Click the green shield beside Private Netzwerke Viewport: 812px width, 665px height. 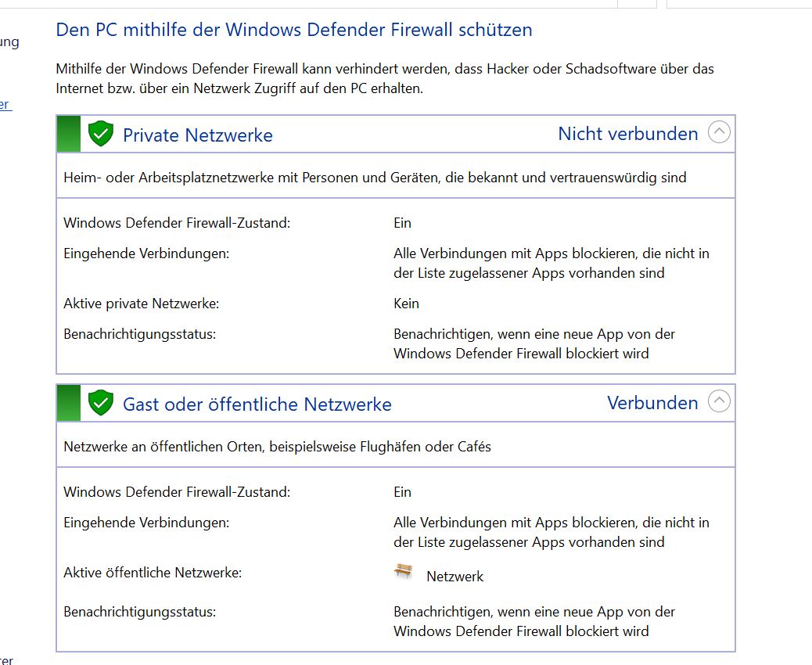[x=100, y=134]
